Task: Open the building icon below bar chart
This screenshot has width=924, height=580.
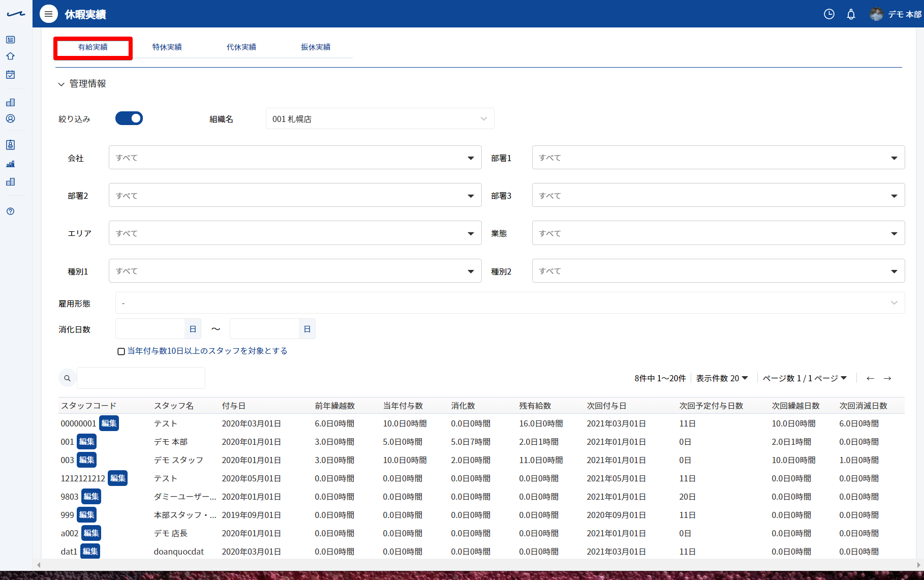Action: click(x=11, y=181)
